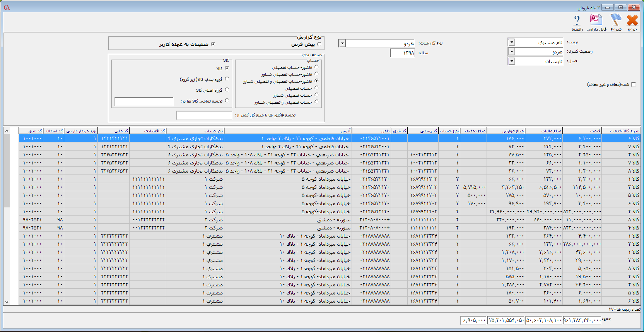Click the خروج (Exit) toolbar icon

point(632,21)
